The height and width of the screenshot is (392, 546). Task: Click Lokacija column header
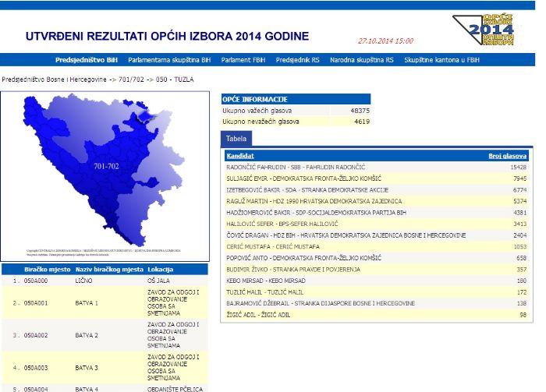tap(160, 269)
